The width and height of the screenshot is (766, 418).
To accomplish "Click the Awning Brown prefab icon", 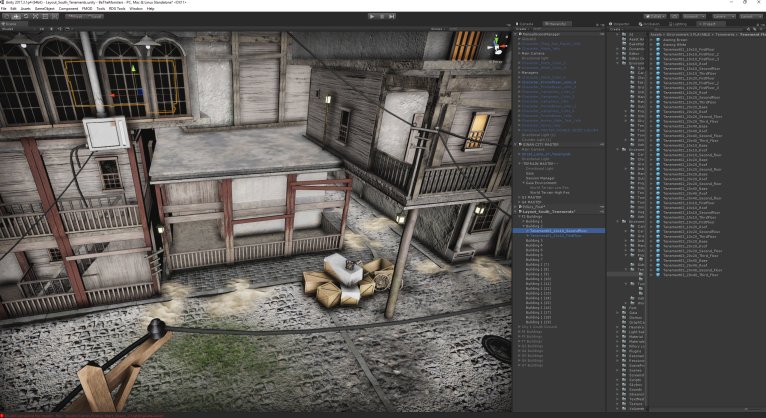I will click(x=658, y=40).
